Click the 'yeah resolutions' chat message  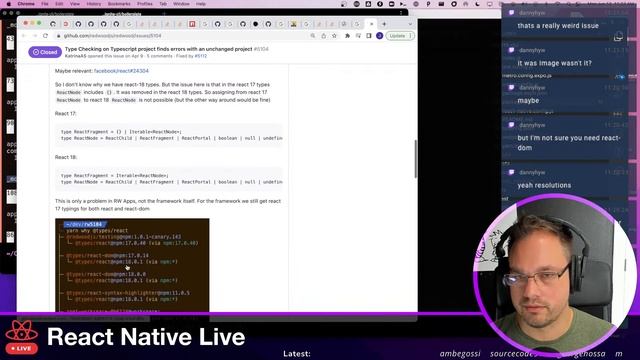[544, 185]
